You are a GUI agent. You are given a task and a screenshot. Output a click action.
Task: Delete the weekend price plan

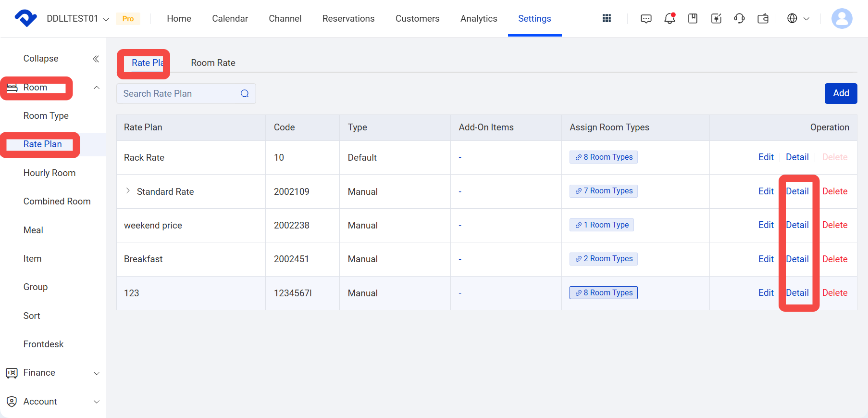pos(834,225)
